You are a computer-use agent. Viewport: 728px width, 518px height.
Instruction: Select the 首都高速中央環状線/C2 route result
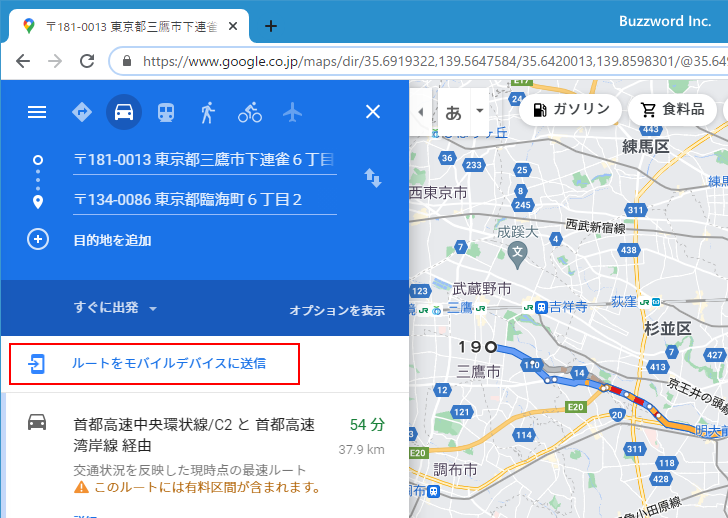[x=205, y=456]
